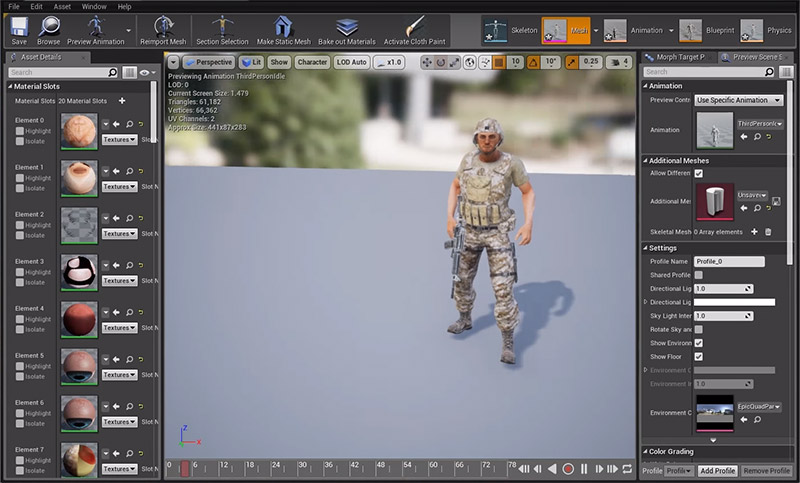
Task: Click the Character viewport button
Action: [x=312, y=62]
